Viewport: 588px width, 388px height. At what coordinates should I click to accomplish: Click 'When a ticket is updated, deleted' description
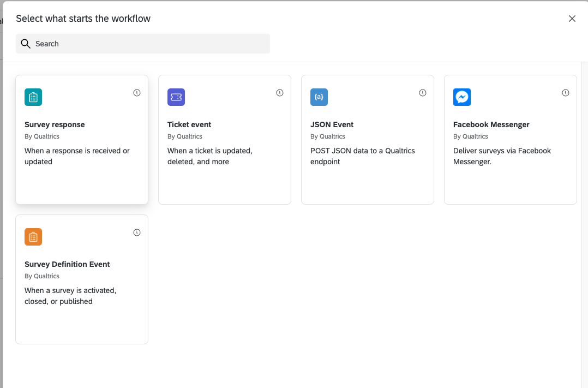click(x=210, y=156)
